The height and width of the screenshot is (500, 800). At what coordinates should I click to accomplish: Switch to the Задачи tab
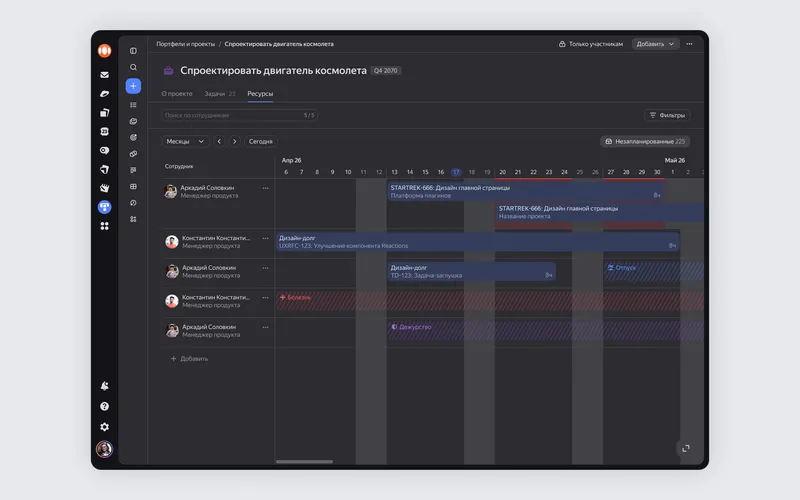click(219, 94)
